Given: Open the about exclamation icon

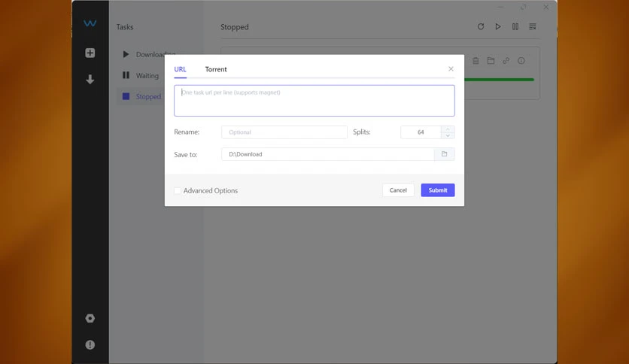Looking at the screenshot, I should click(x=90, y=344).
